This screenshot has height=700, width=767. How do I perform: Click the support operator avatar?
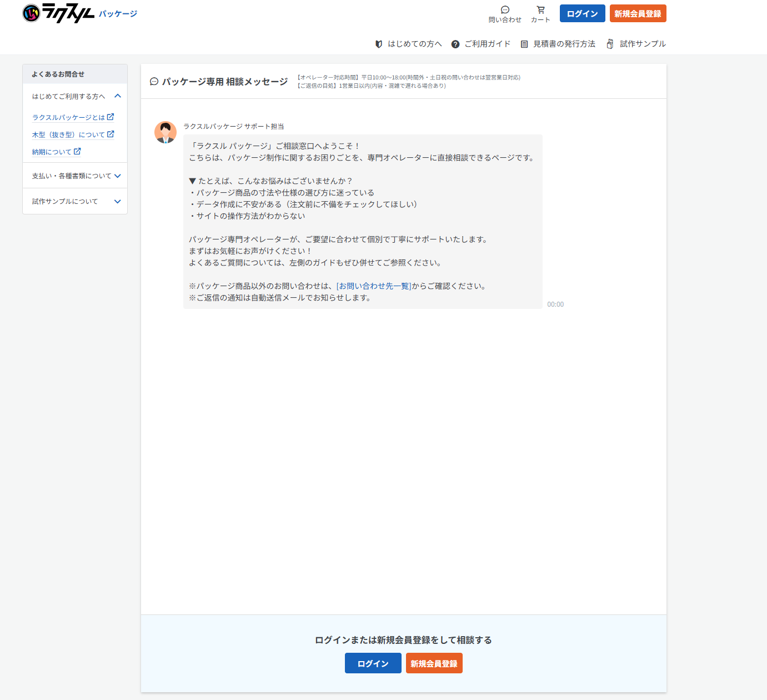(x=166, y=132)
